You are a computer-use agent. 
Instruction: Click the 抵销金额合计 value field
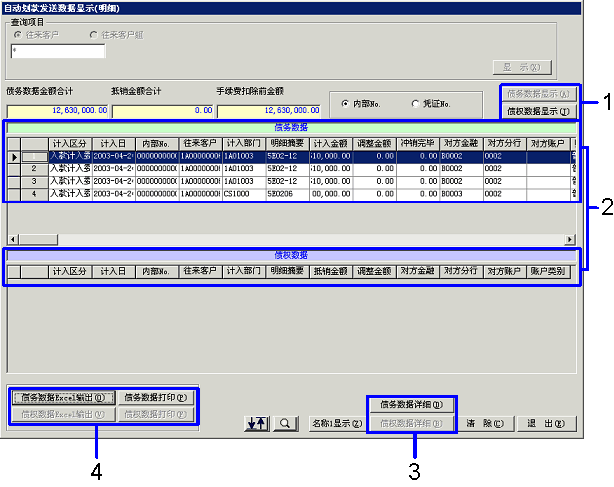click(163, 111)
